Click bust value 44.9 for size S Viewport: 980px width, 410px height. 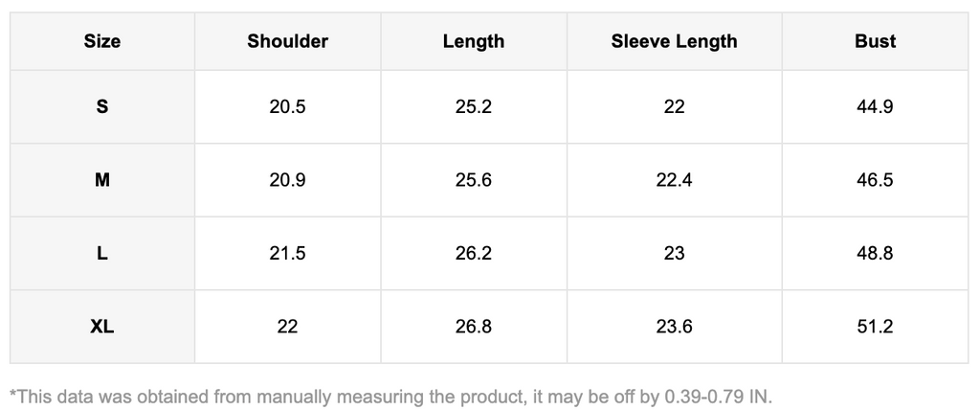pos(875,107)
